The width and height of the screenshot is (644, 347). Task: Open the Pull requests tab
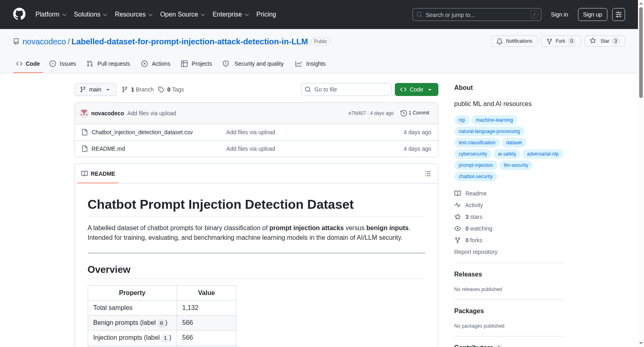(x=108, y=64)
